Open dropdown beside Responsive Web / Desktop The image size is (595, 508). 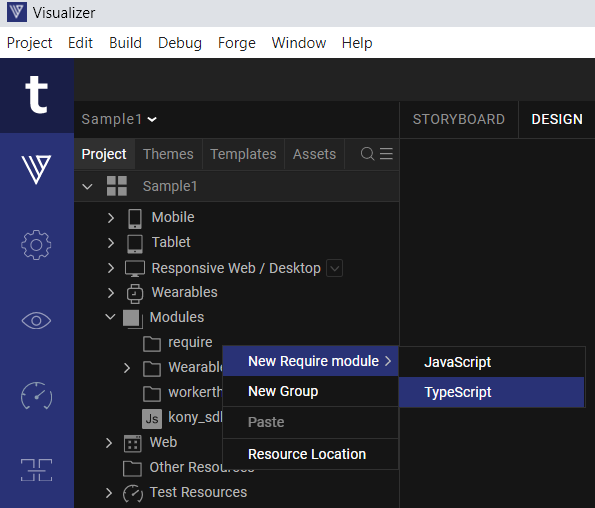(335, 268)
